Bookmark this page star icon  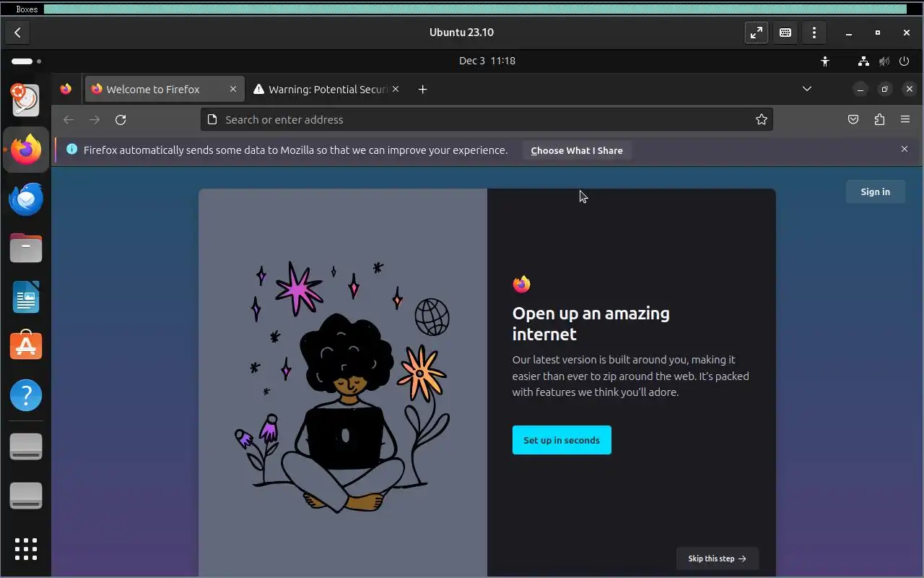[x=761, y=120]
